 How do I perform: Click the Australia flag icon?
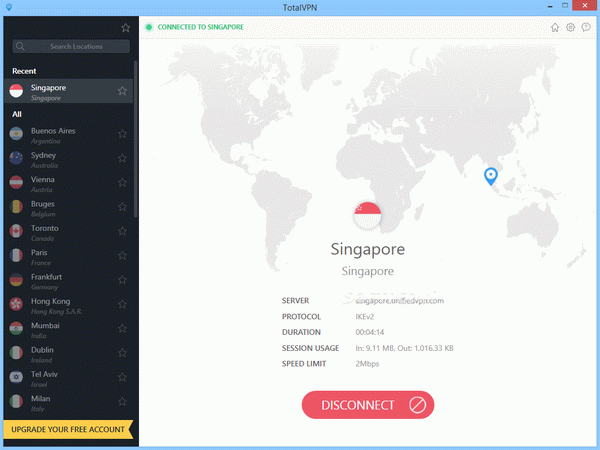pyautogui.click(x=16, y=158)
